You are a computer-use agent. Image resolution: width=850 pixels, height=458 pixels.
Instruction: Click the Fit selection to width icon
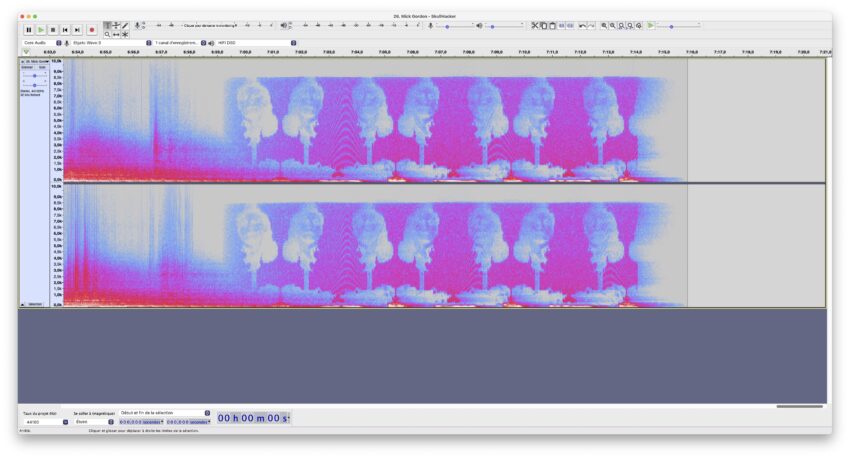coord(621,25)
